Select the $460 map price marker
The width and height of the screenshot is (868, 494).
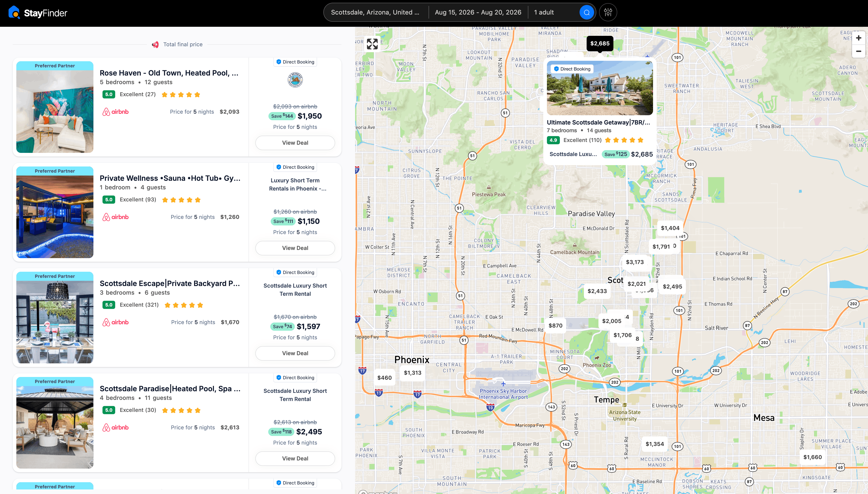[384, 378]
